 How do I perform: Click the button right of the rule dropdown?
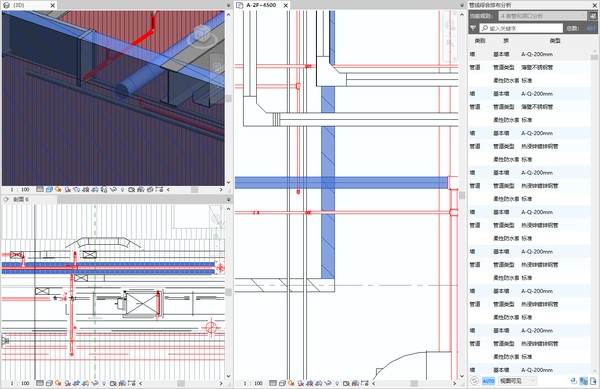tap(593, 16)
